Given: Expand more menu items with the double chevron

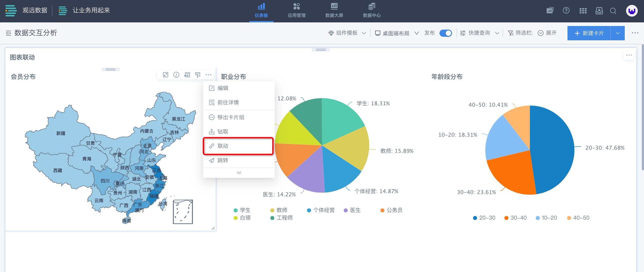Looking at the screenshot, I should [x=239, y=173].
